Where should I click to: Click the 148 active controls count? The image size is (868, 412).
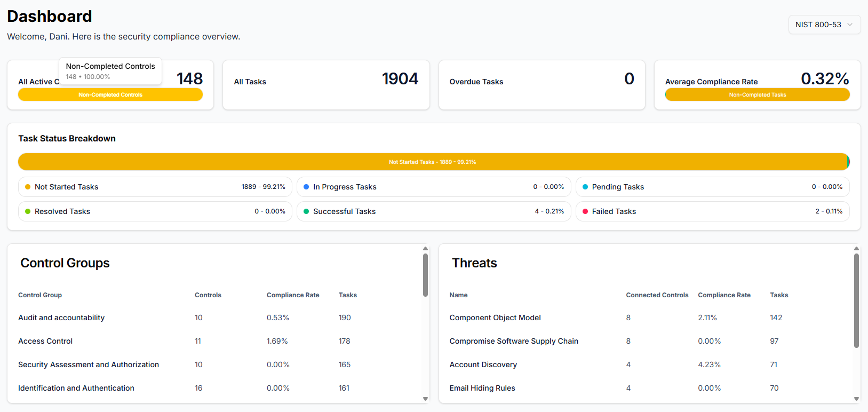tap(190, 78)
